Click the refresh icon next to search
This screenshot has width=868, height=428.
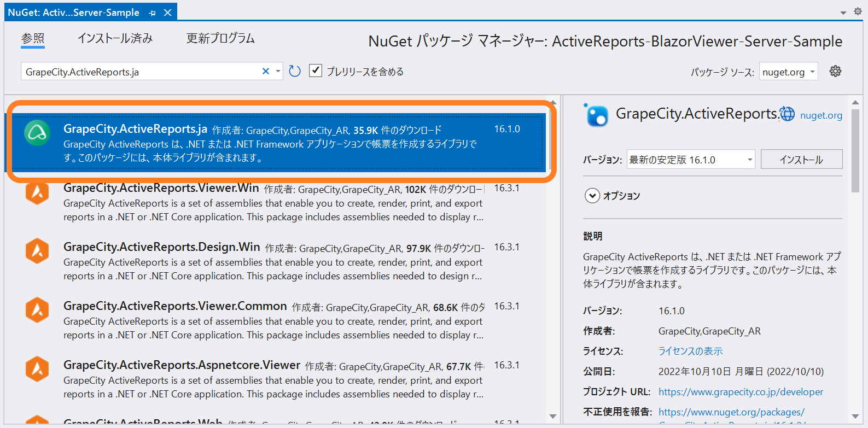click(x=295, y=71)
